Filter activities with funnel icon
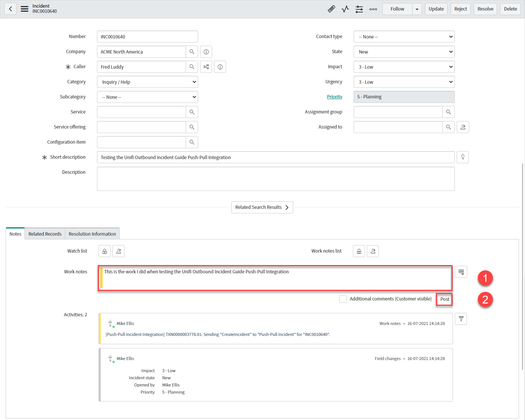This screenshot has height=420, width=525. [x=461, y=319]
